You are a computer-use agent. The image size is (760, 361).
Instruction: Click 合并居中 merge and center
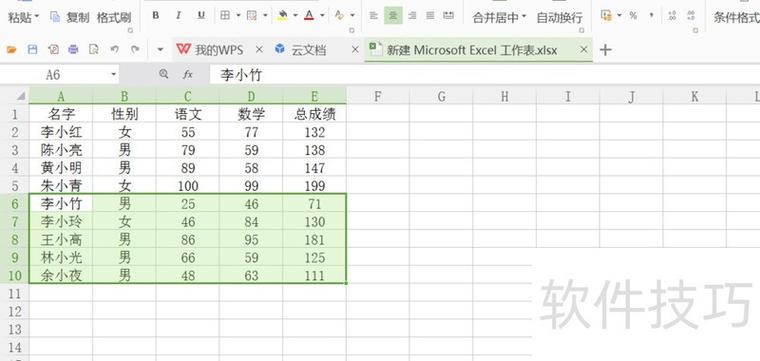point(495,17)
